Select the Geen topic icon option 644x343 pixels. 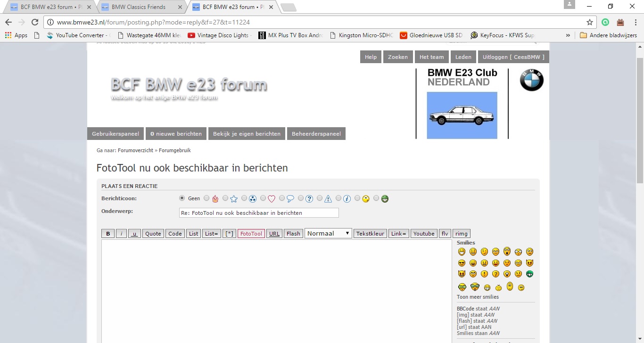coord(182,198)
